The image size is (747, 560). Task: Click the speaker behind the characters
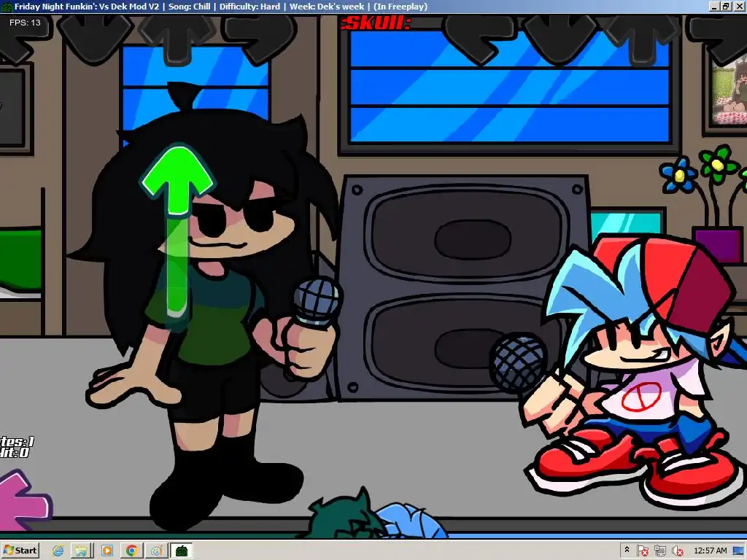pyautogui.click(x=465, y=288)
